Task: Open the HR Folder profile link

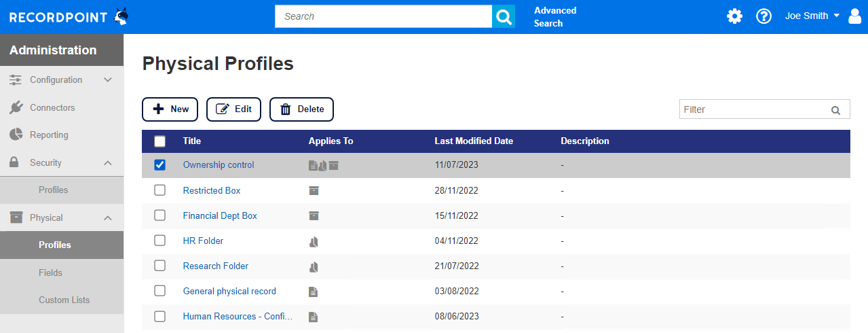Action: click(x=203, y=241)
